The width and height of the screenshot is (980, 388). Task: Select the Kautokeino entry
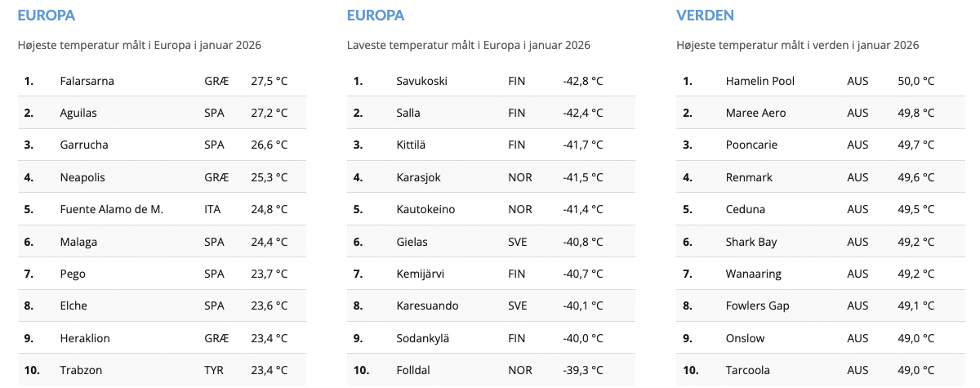[x=425, y=209]
